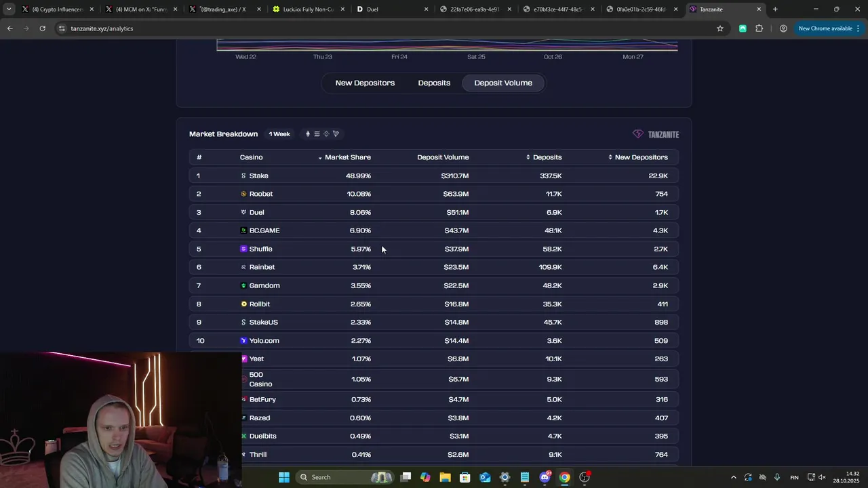Show the Deposits chart

[434, 83]
